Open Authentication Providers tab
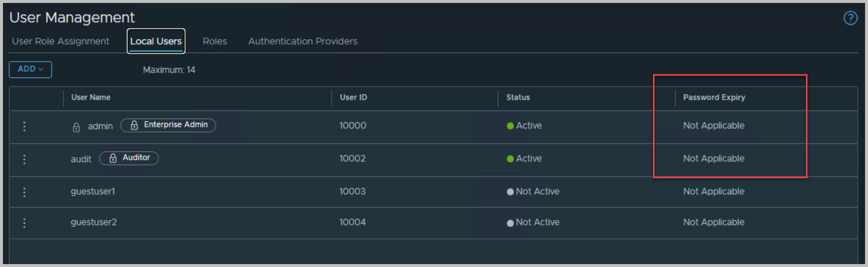 pos(303,41)
